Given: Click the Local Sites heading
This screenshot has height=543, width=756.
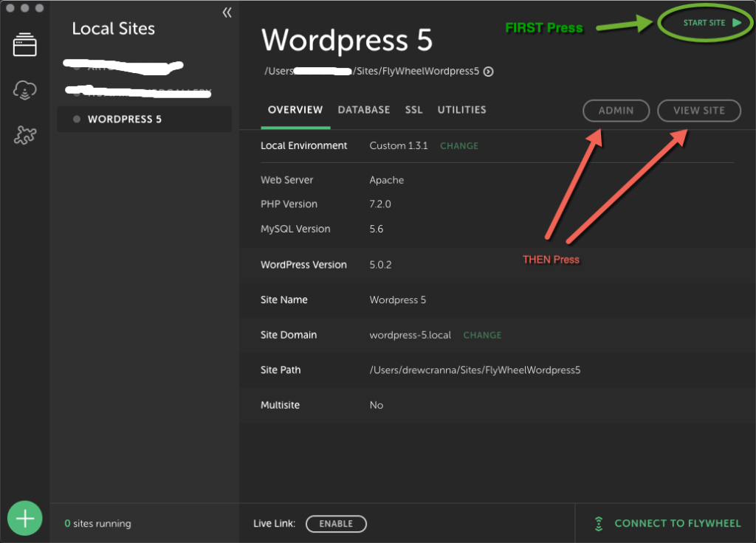Looking at the screenshot, I should click(113, 29).
